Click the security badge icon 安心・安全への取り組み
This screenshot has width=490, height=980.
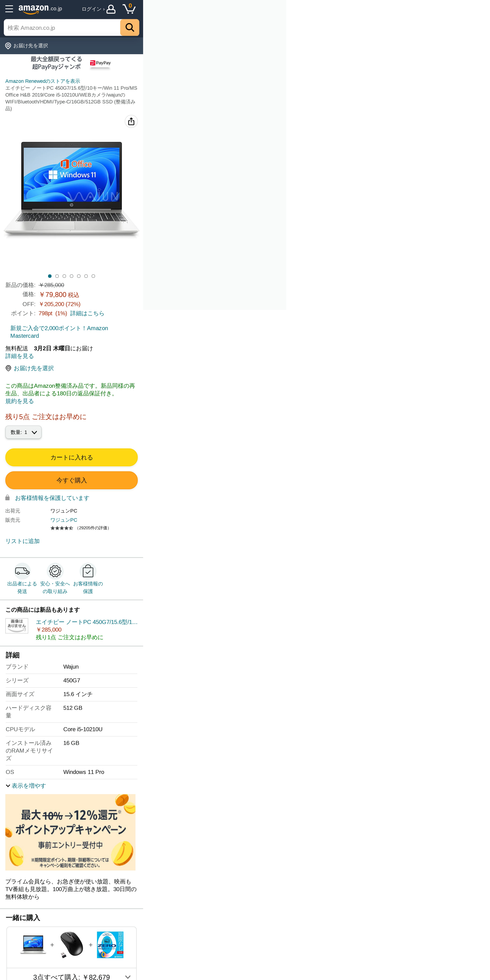pyautogui.click(x=55, y=571)
